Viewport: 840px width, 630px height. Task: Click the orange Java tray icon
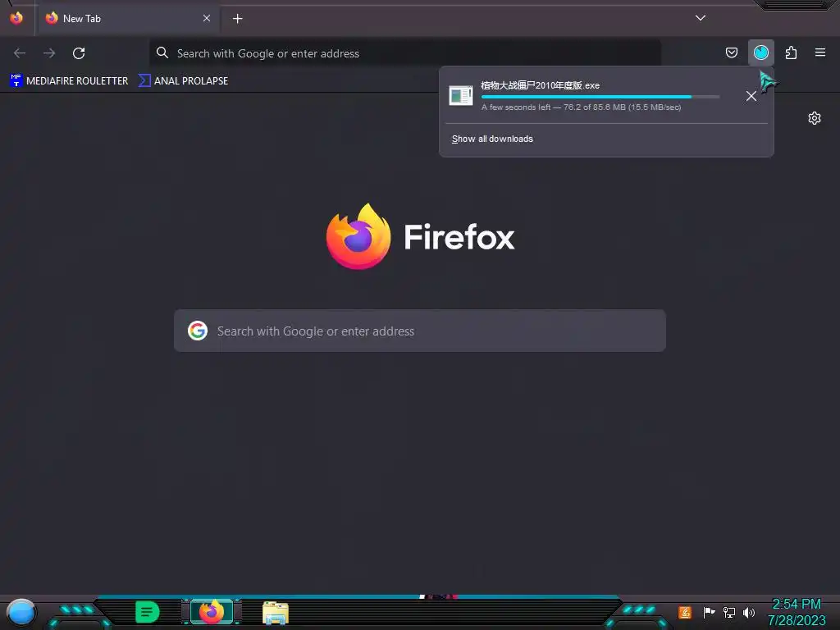[x=685, y=612]
